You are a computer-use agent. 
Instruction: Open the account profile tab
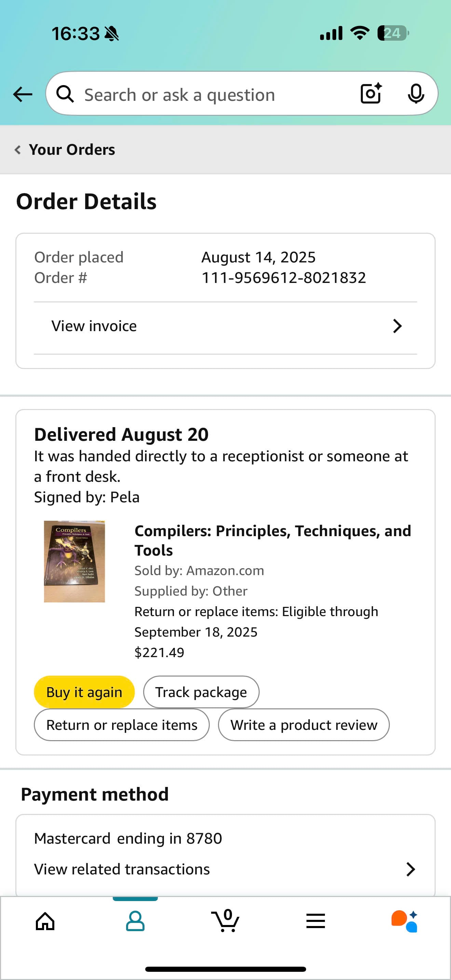pyautogui.click(x=135, y=921)
